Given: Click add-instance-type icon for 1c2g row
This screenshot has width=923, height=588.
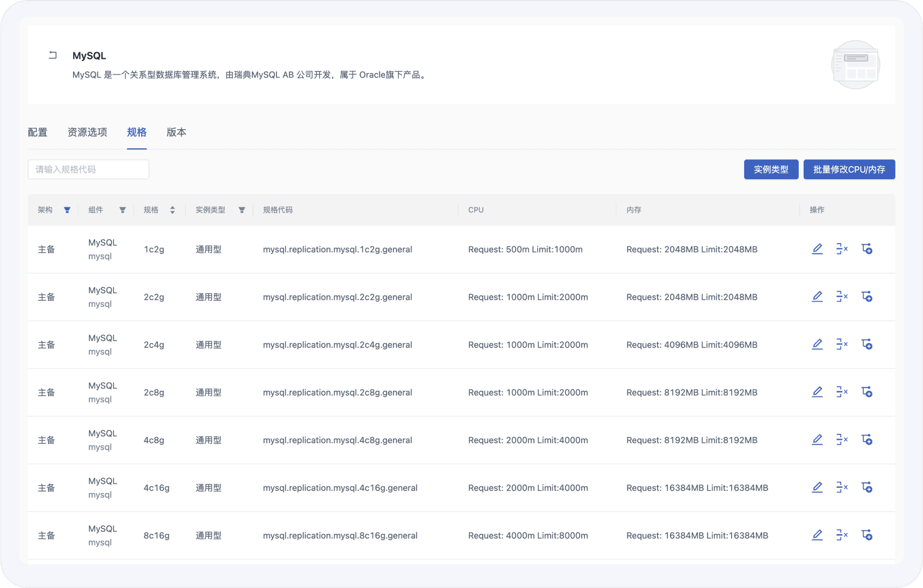Looking at the screenshot, I should [866, 249].
